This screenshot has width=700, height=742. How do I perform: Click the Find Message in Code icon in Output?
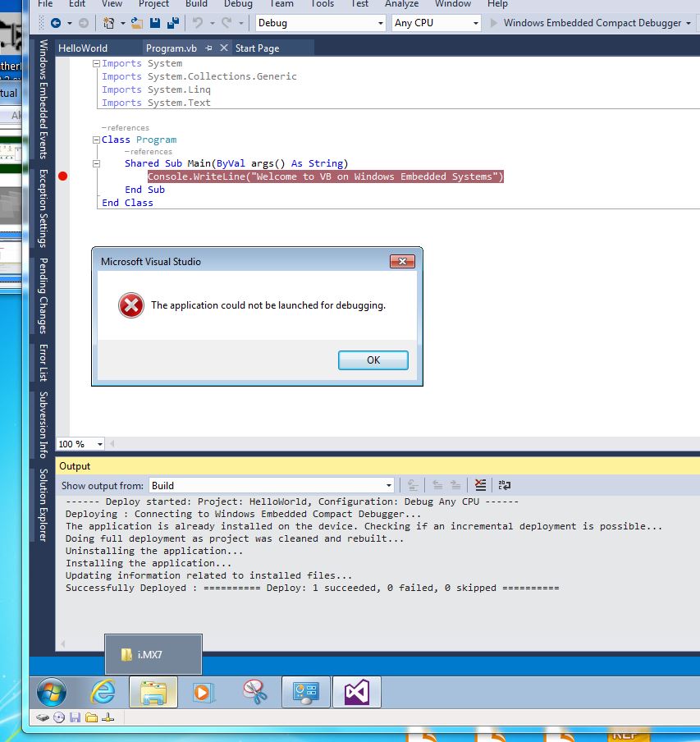tap(413, 485)
